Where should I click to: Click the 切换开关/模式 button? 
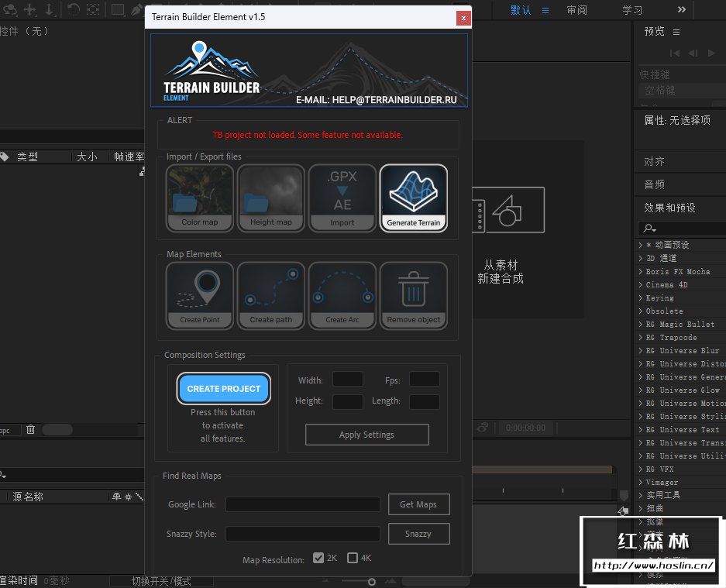[161, 581]
